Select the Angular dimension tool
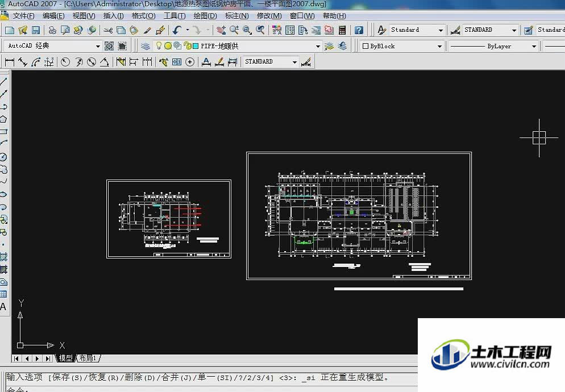The image size is (565, 392). [105, 62]
